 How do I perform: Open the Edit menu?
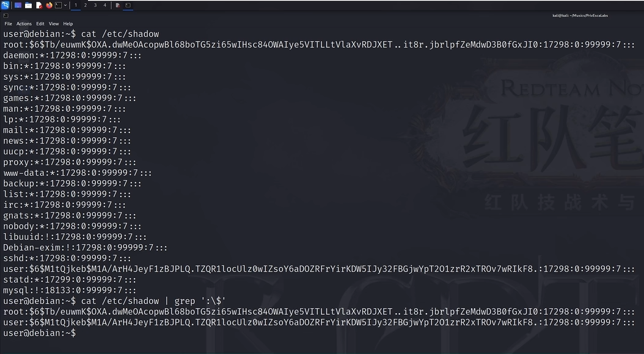(x=40, y=24)
